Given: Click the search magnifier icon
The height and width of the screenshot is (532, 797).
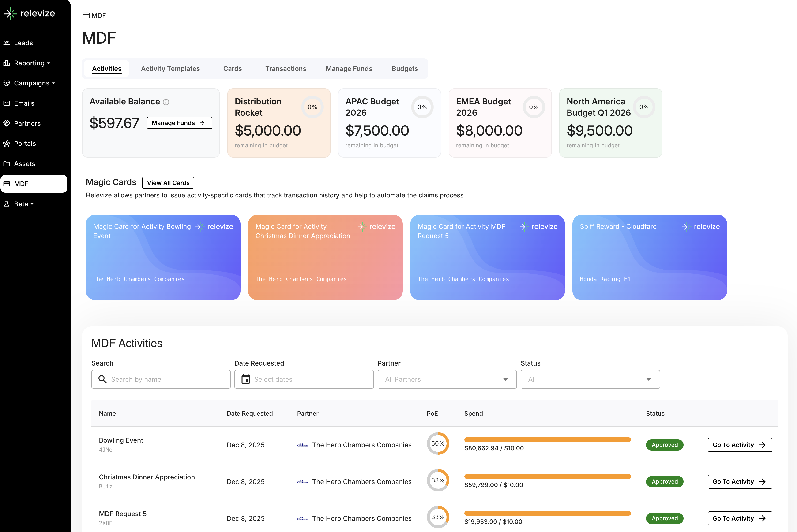Looking at the screenshot, I should coord(102,379).
